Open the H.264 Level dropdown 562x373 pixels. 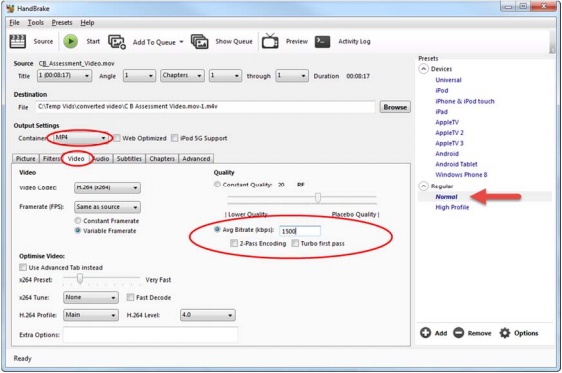(x=208, y=315)
